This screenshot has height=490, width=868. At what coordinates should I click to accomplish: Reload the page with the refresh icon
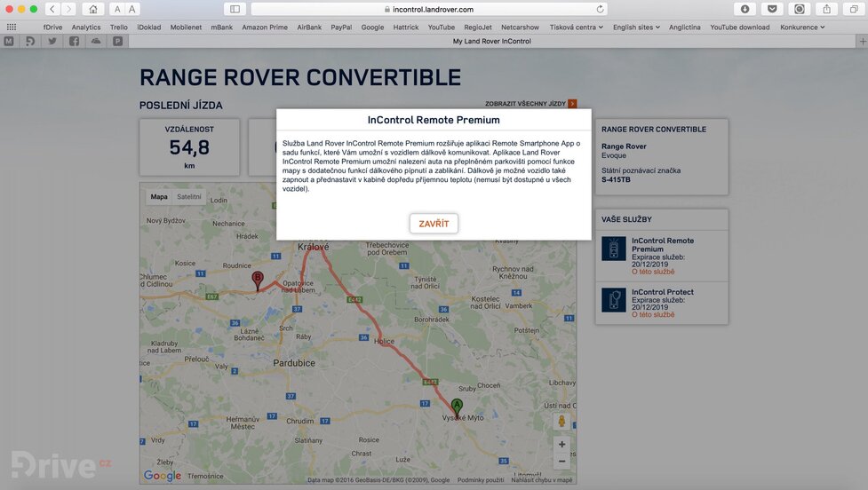click(601, 9)
